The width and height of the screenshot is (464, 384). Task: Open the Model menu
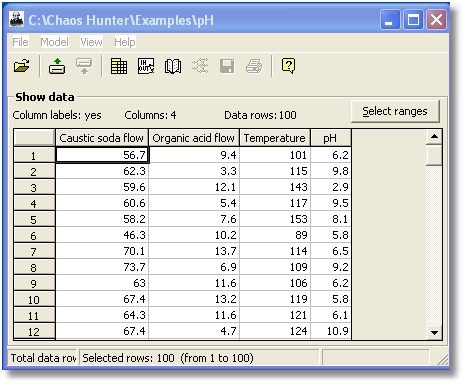click(x=54, y=42)
